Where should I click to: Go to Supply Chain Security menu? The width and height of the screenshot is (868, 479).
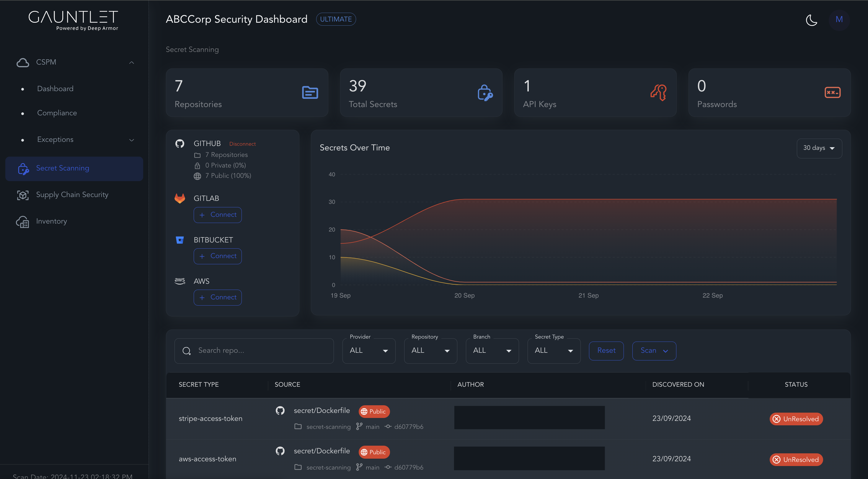[72, 195]
